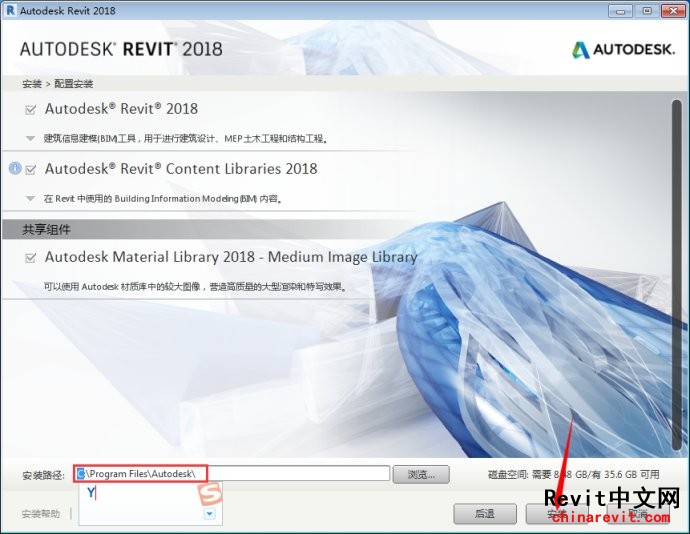Expand Revit Content Libraries configuration arrow
690x534 pixels.
pyautogui.click(x=30, y=199)
